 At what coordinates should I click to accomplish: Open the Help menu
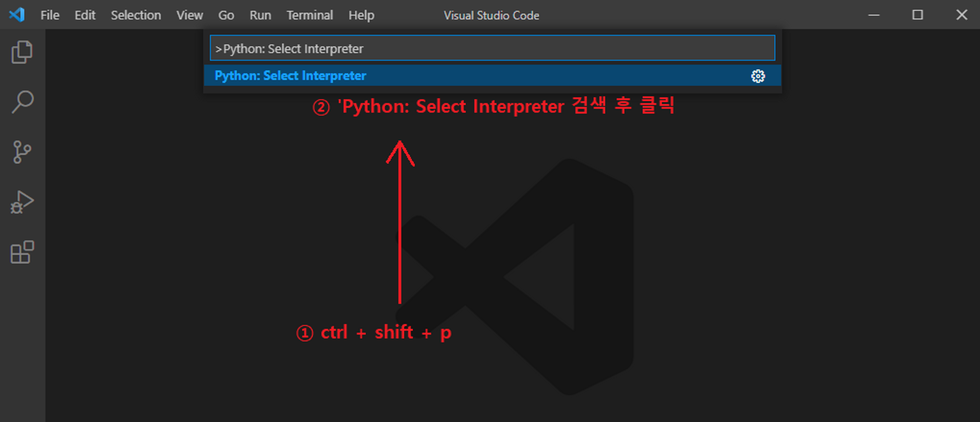pyautogui.click(x=361, y=15)
